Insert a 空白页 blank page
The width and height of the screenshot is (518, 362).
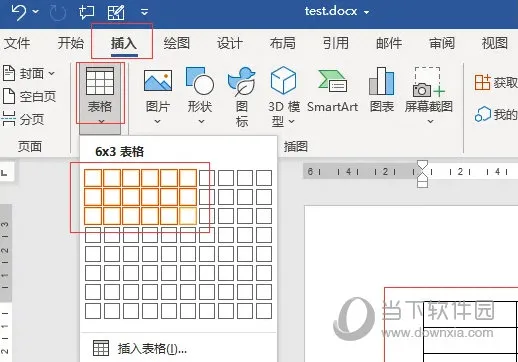(x=29, y=96)
